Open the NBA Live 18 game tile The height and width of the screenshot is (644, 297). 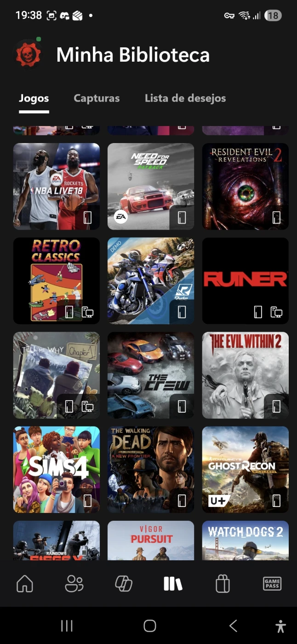click(x=57, y=186)
